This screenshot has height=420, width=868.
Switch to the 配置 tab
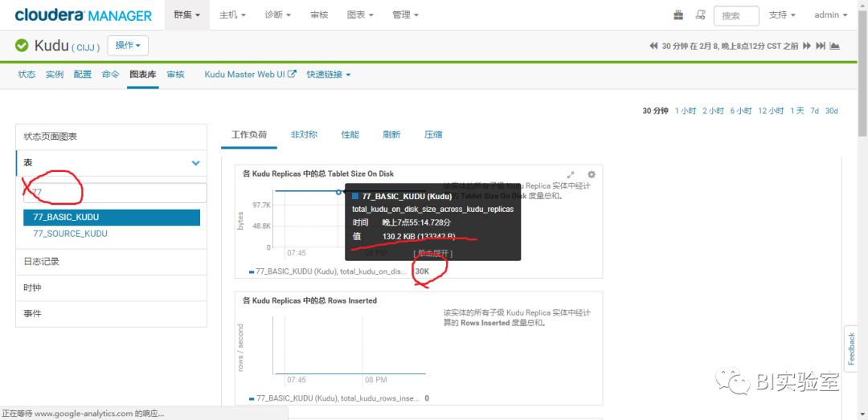(x=83, y=74)
